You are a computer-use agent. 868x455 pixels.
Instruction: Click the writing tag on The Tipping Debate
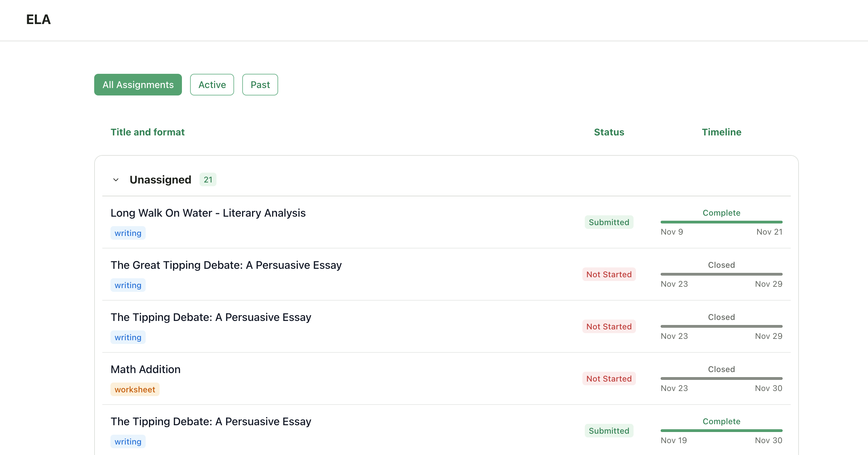coord(128,337)
